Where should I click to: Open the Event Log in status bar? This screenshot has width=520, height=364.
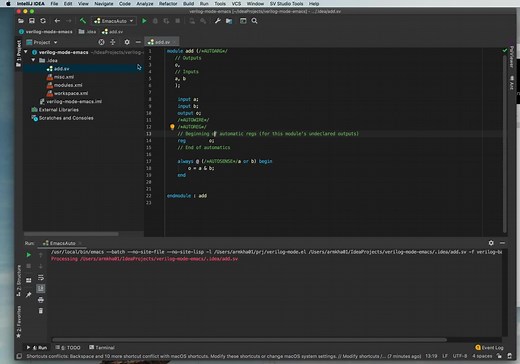[x=489, y=348]
